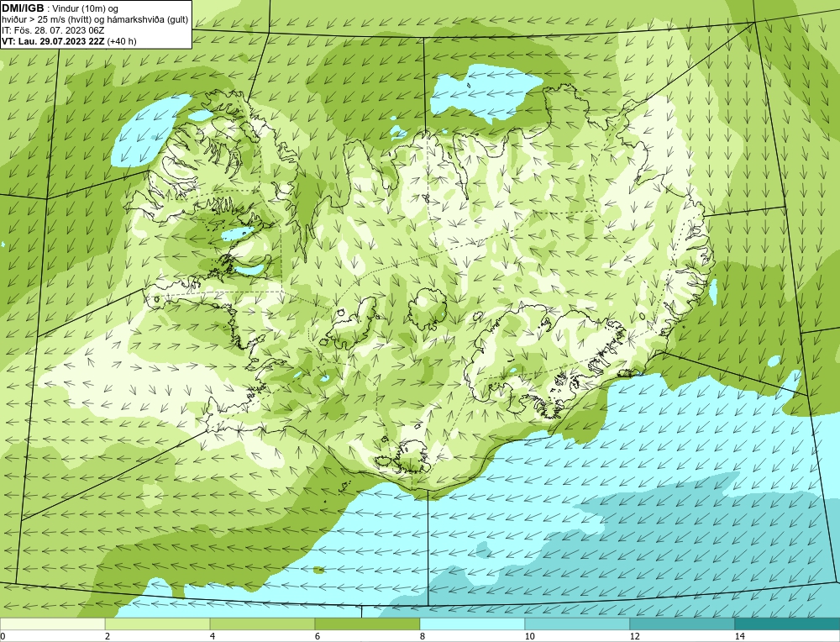The width and height of the screenshot is (840, 642).
Task: Click the 12–14 m/s teal legend swatch
Action: [682, 624]
